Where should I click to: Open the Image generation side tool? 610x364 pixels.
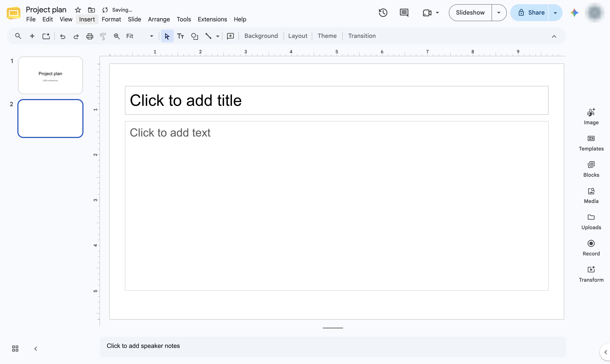coord(591,117)
